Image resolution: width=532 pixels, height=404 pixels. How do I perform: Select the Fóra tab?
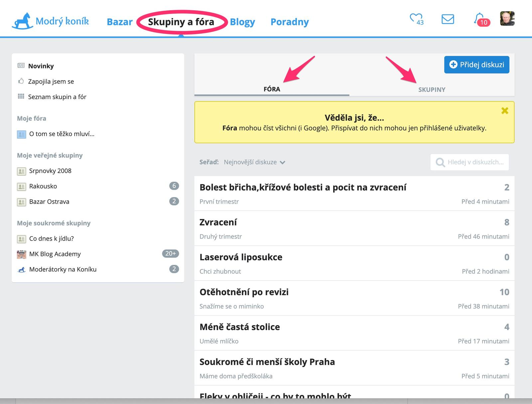(272, 89)
